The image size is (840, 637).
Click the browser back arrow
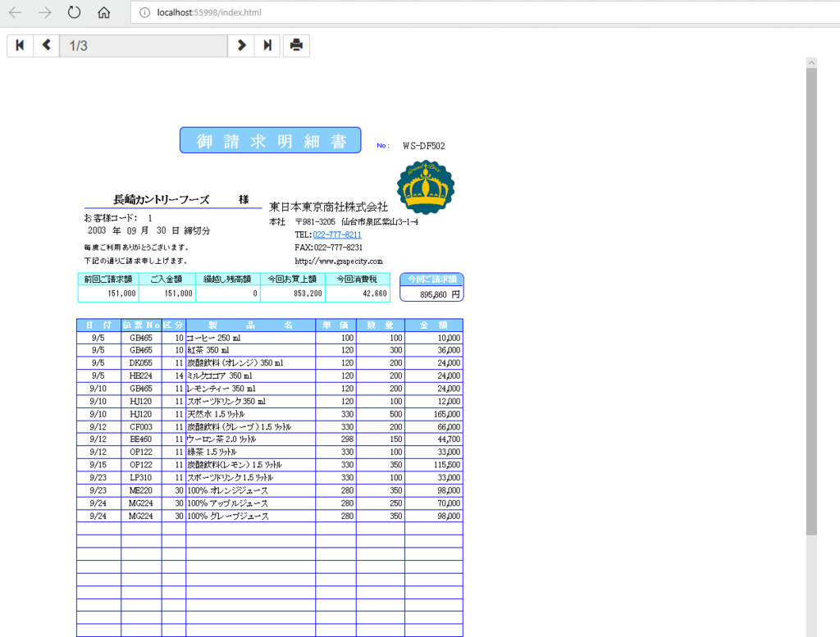[x=16, y=12]
